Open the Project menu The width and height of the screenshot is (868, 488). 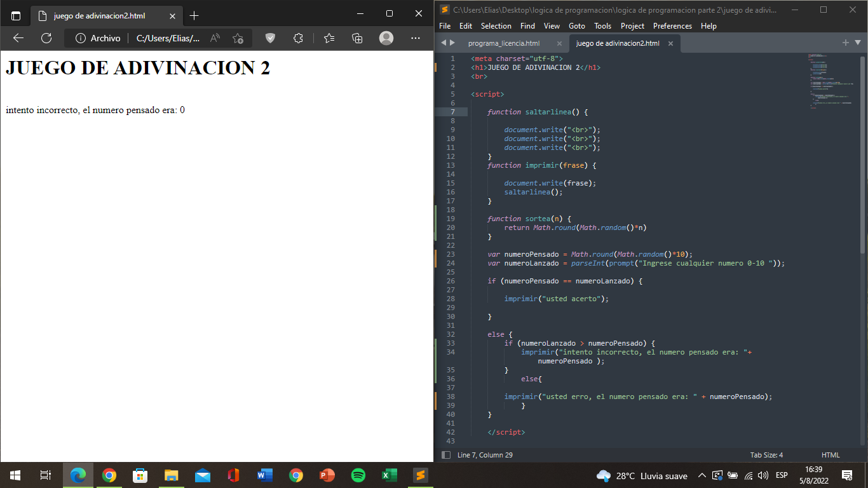click(x=632, y=26)
